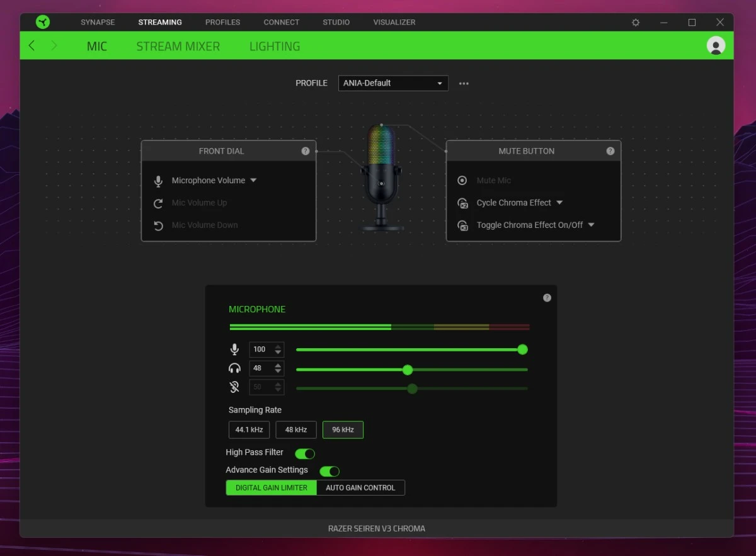Select the 48 kHz sampling rate
756x556 pixels.
(x=295, y=429)
